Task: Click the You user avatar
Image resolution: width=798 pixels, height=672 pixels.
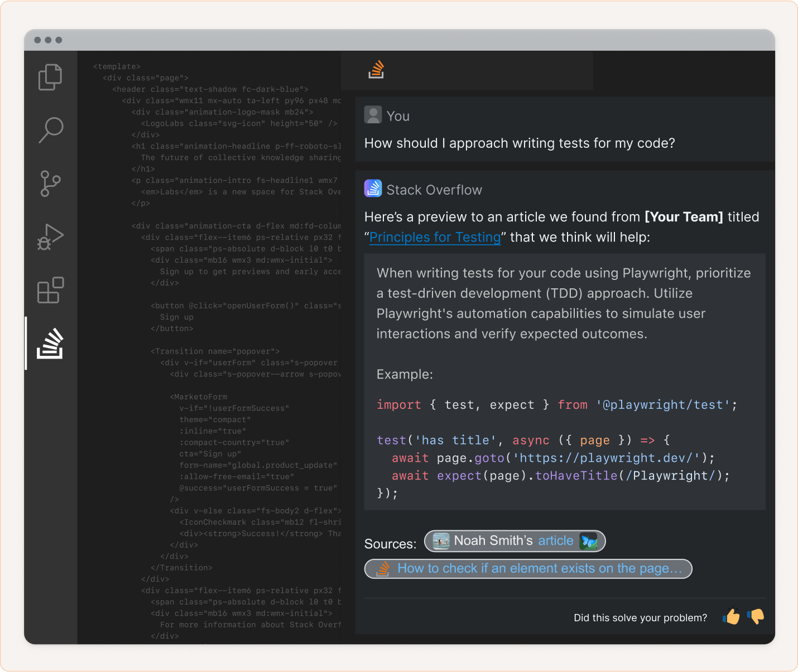Action: click(373, 115)
